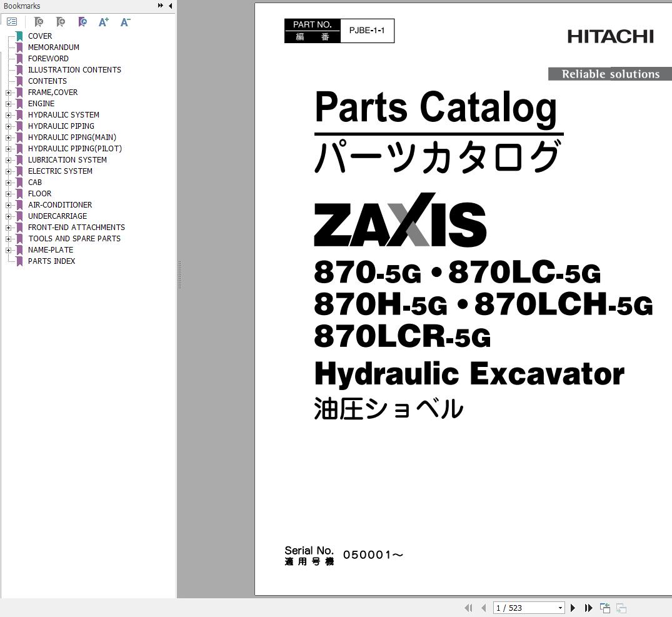
Task: Select the HYDRAULIC PIPING bookmark label
Action: 61,126
